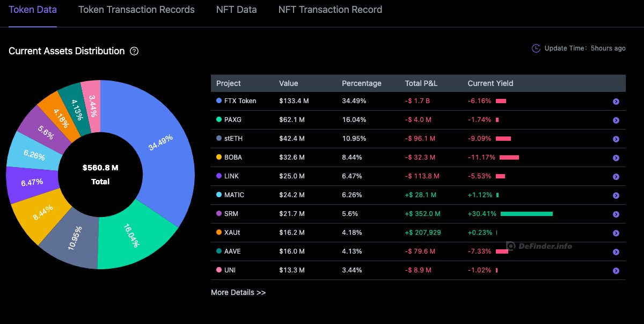Click the Current Yield column header

491,83
